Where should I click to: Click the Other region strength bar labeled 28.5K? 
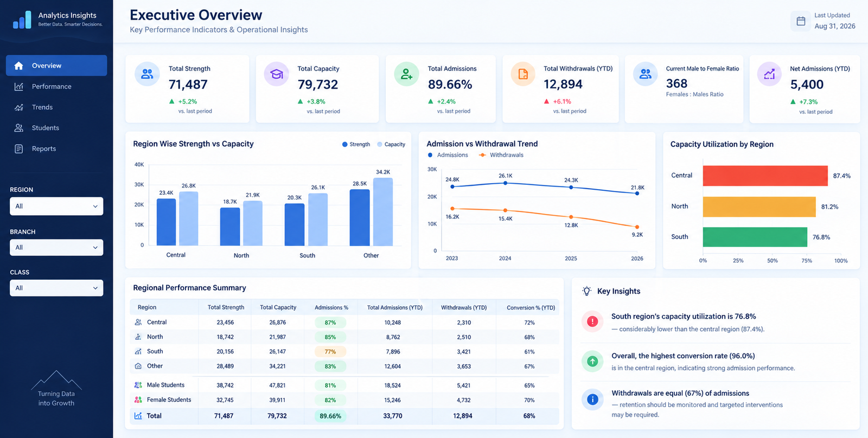(360, 217)
